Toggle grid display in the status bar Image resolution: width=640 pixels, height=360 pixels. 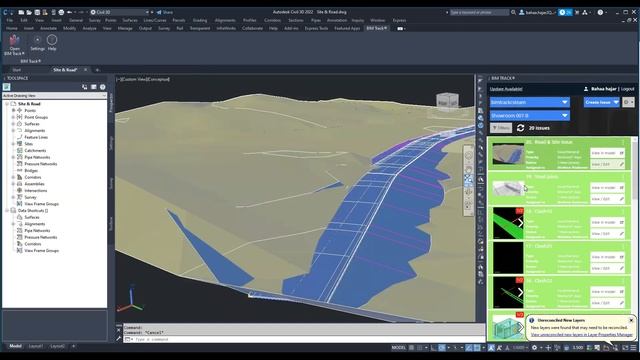(411, 348)
